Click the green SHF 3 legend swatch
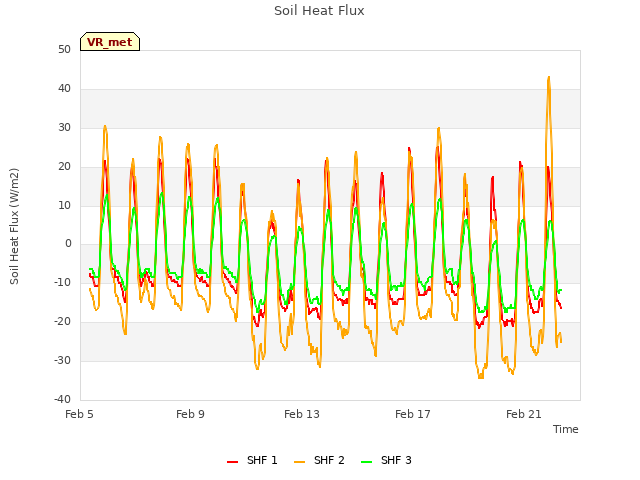 367,461
